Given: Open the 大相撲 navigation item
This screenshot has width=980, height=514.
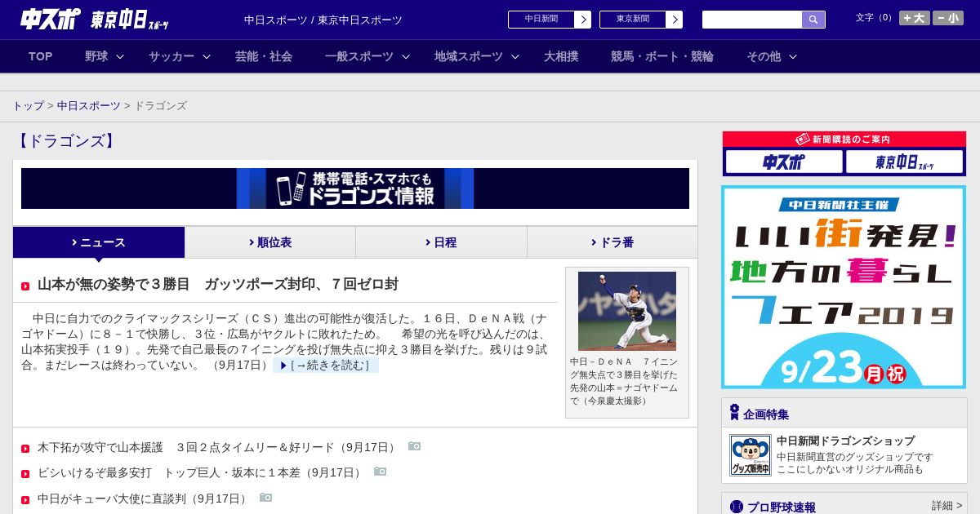Looking at the screenshot, I should 561,56.
